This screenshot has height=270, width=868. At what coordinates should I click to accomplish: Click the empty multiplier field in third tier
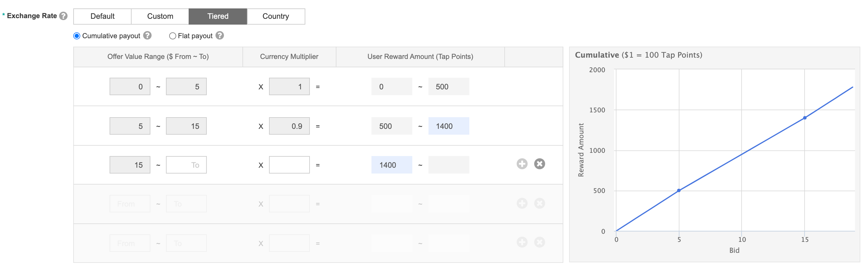click(289, 165)
